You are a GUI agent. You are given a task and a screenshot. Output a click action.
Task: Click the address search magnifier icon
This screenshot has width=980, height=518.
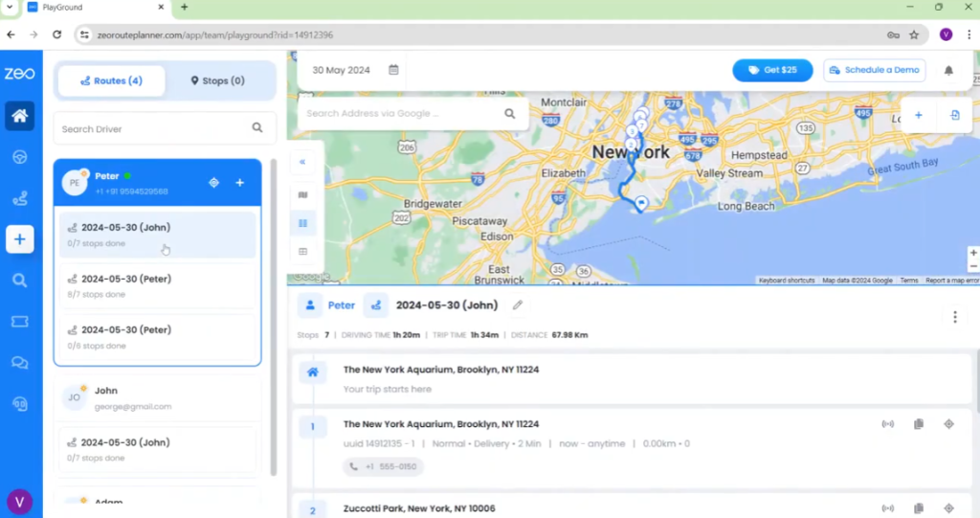coord(510,113)
